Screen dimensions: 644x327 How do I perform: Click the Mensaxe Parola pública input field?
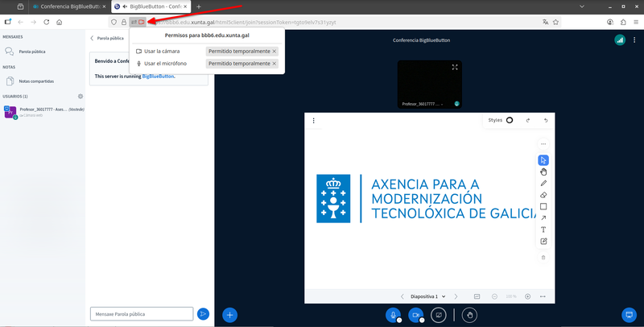[x=142, y=313]
